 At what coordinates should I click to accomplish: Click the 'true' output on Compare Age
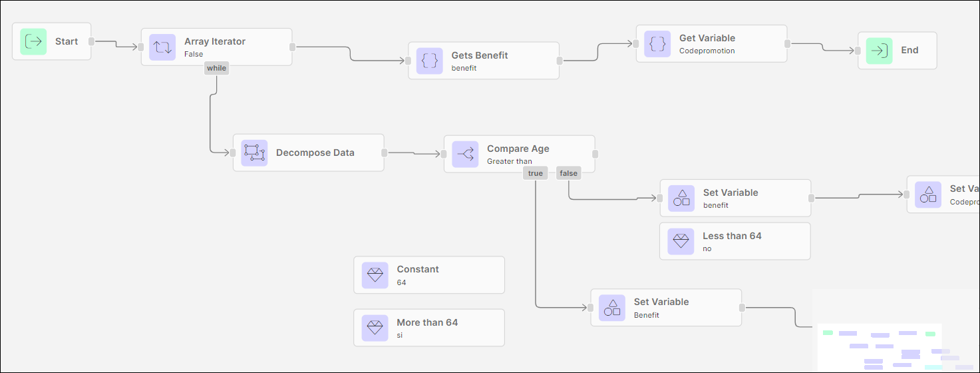[536, 173]
